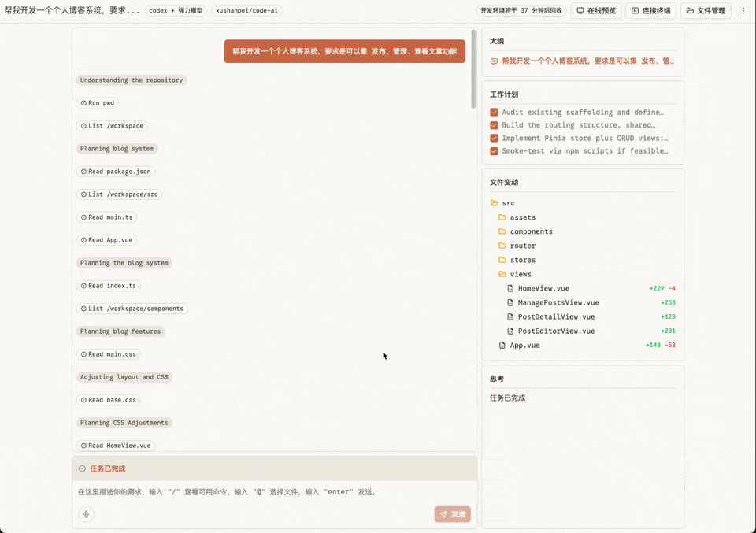Click the 工作计划 panel heading
This screenshot has height=533, width=756.
click(x=504, y=94)
